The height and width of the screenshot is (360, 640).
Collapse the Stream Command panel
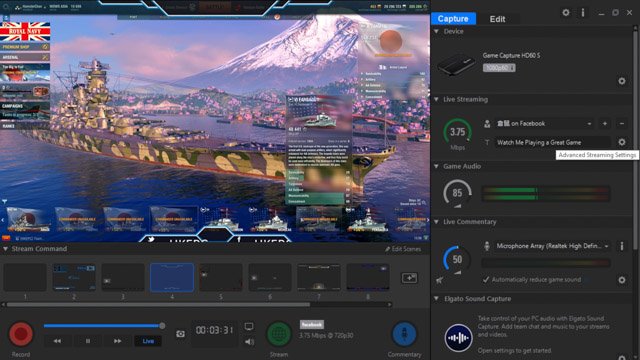pos(5,249)
